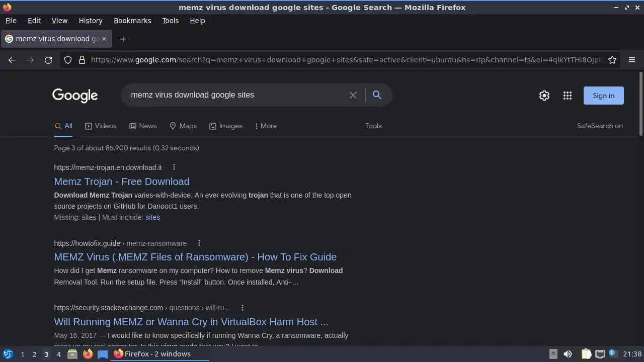Open the View menu
This screenshot has width=644, height=362.
click(x=59, y=21)
